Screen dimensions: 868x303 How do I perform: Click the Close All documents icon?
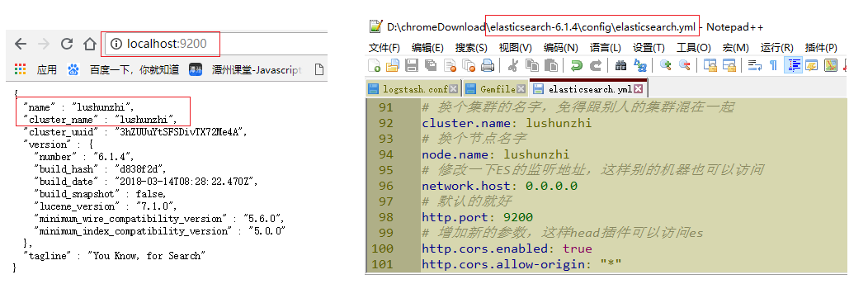(x=469, y=66)
